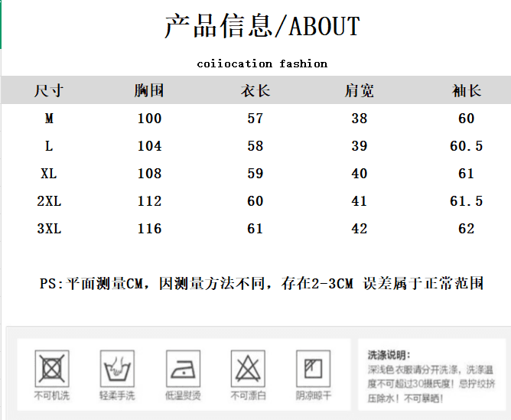Click the do-not-bleach triangle icon
The image size is (511, 420).
[248, 369]
